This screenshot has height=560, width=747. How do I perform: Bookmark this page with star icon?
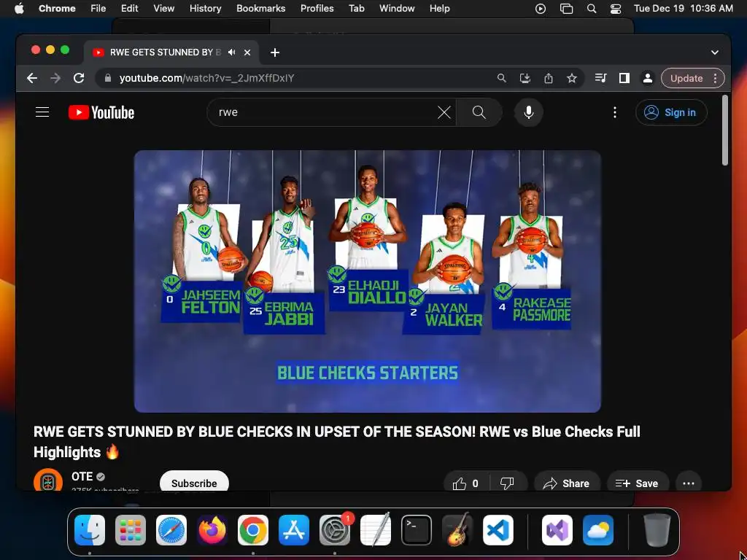pyautogui.click(x=572, y=78)
